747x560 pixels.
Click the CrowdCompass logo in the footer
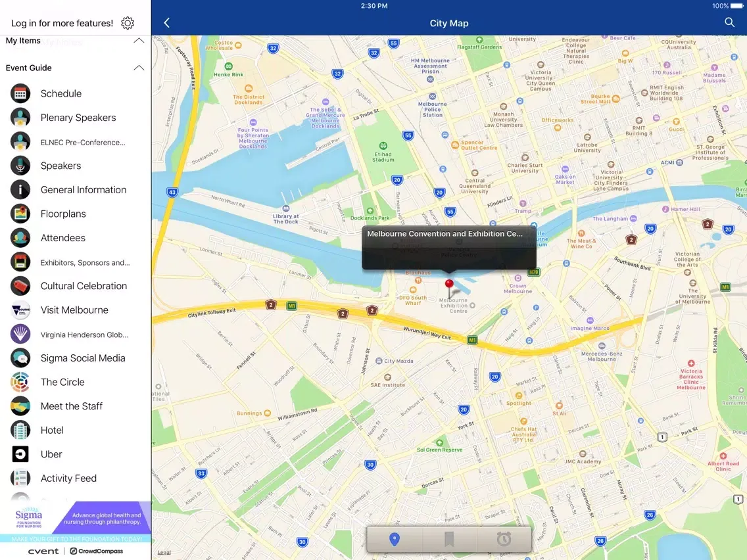(x=97, y=551)
